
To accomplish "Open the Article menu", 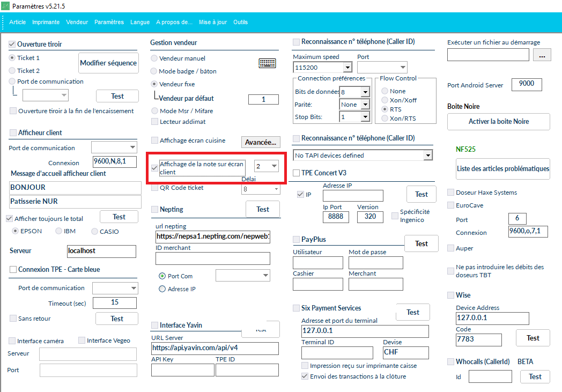I will (x=18, y=22).
